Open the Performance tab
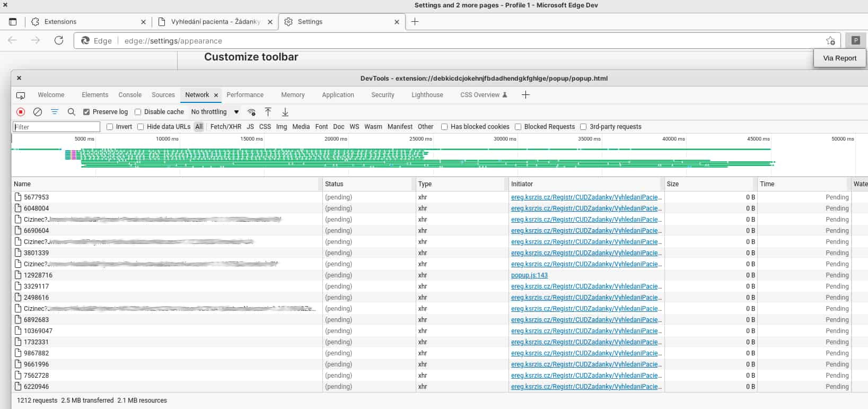This screenshot has height=409, width=868. (x=245, y=95)
